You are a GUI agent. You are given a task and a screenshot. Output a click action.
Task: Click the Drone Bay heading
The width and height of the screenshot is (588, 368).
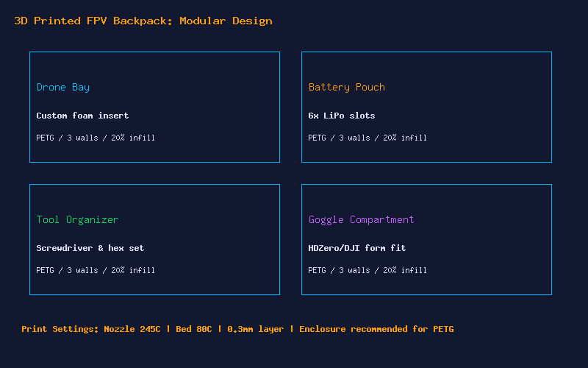(63, 87)
